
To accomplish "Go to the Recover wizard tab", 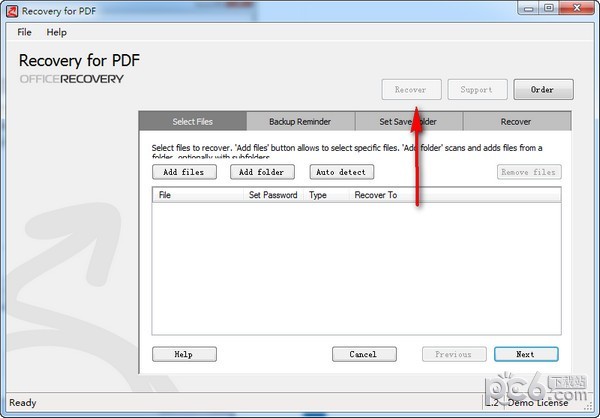I will tap(517, 121).
